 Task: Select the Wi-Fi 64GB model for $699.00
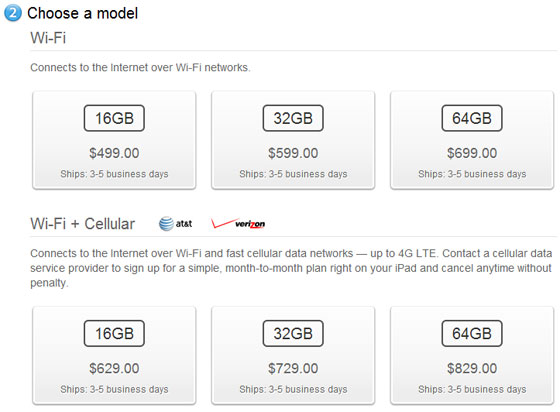tap(472, 140)
